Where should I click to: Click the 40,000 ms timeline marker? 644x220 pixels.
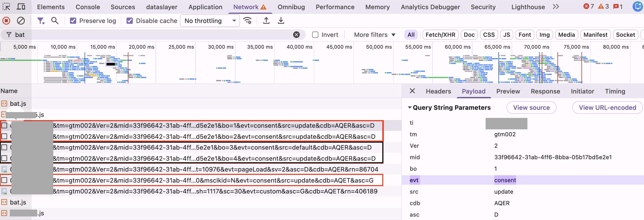coord(299,47)
